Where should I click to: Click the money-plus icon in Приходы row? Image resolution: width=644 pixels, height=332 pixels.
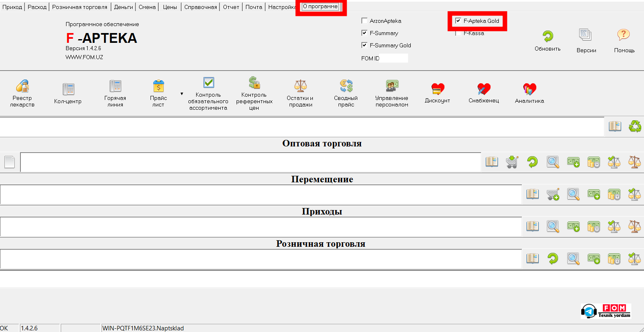click(573, 226)
